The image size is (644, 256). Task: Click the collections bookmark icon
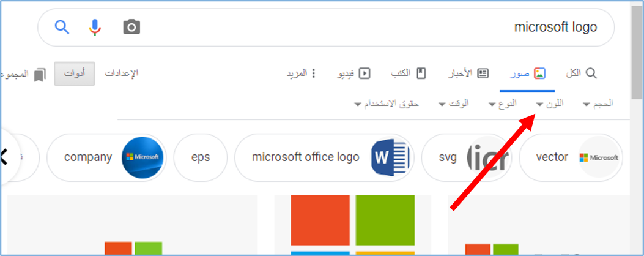coord(40,75)
